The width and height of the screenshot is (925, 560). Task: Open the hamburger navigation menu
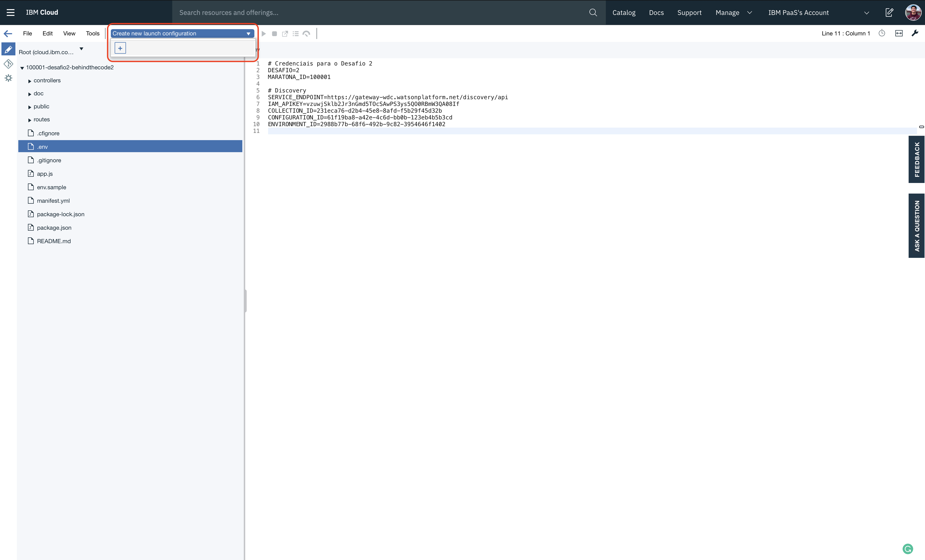coord(11,12)
